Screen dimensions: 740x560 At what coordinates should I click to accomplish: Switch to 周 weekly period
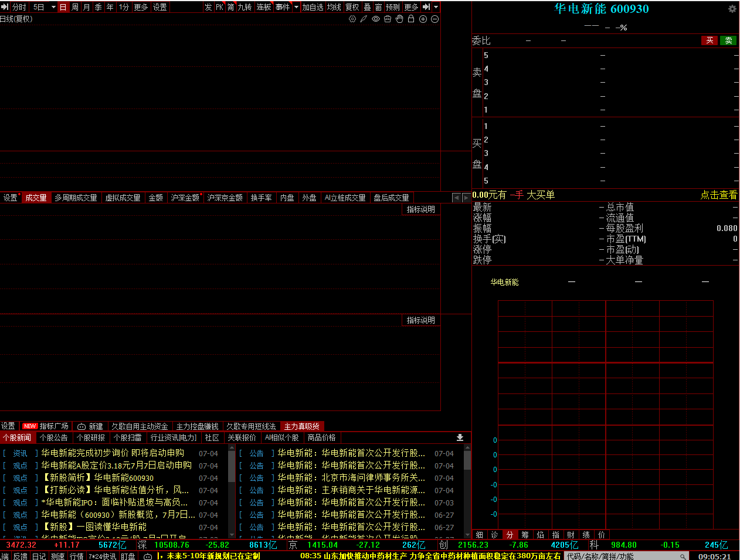(x=75, y=7)
